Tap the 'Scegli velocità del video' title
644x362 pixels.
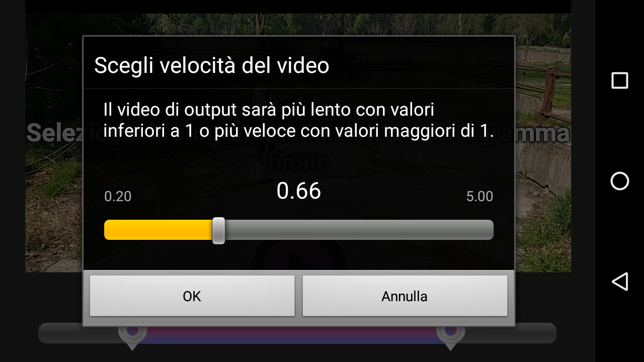(x=212, y=65)
